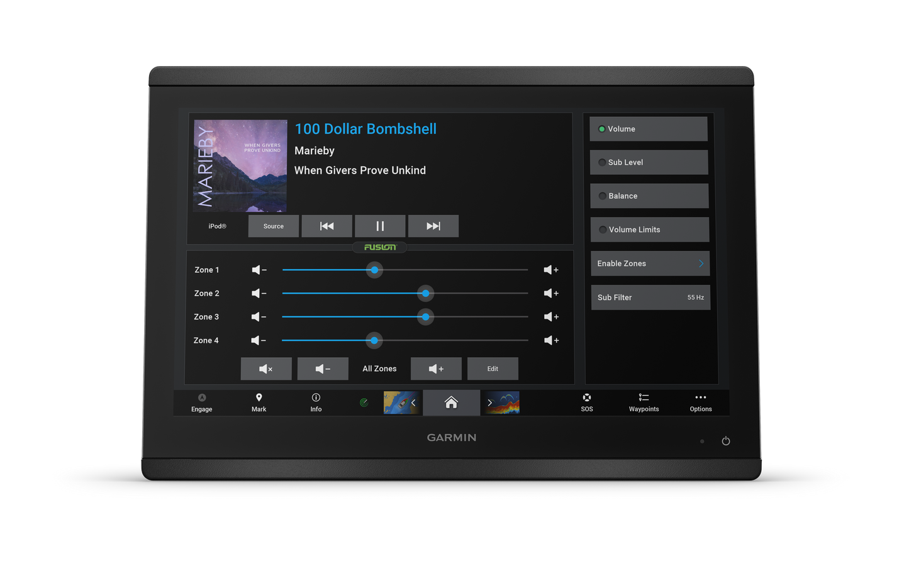Adjust the Zone 1 volume slider

coord(374,270)
